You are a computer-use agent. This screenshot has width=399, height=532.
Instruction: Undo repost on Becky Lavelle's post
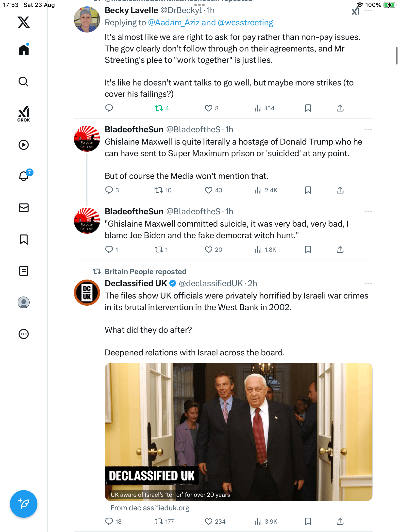[x=159, y=108]
